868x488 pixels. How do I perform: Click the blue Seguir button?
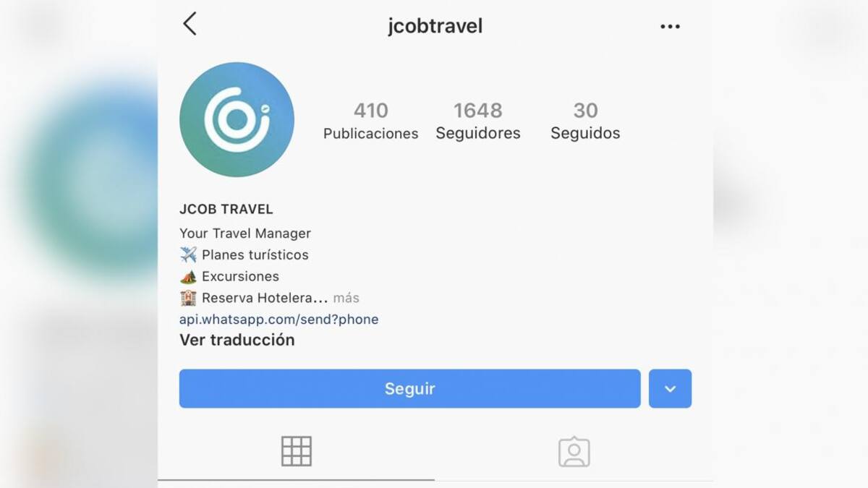pyautogui.click(x=409, y=389)
